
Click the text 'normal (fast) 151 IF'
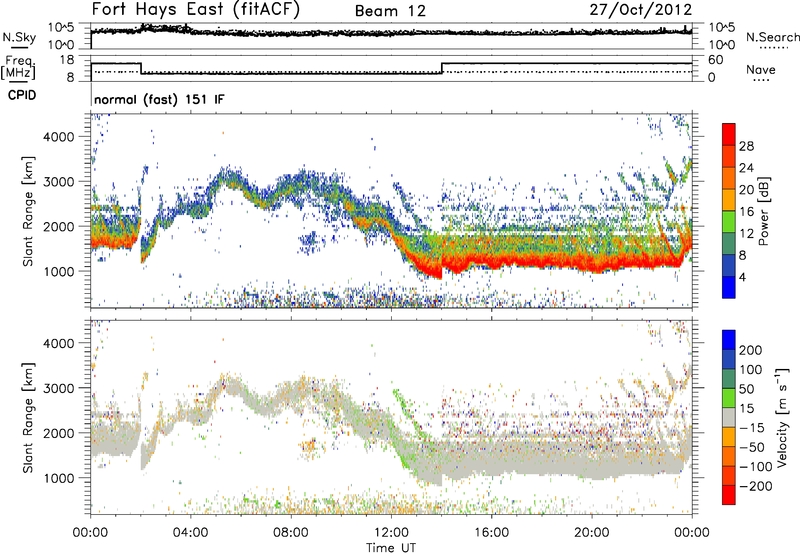pyautogui.click(x=159, y=100)
